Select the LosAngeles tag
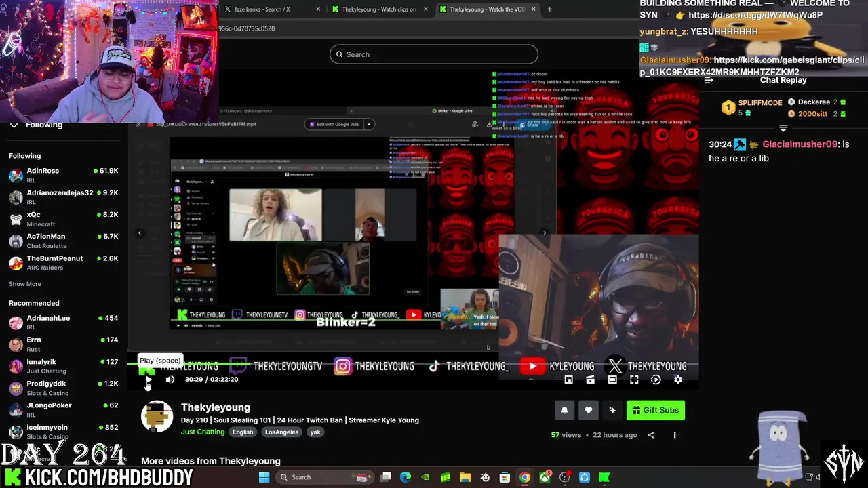 point(281,432)
